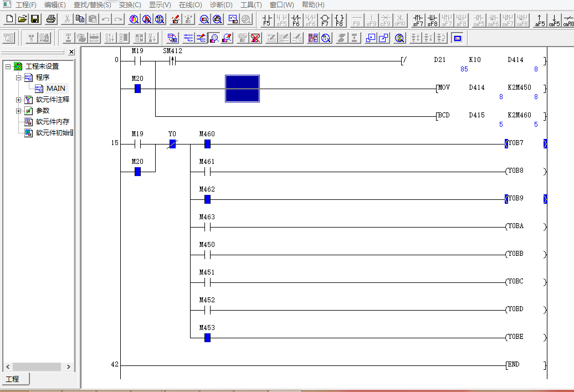
Task: Select MAIN program in project tree
Action: 55,89
